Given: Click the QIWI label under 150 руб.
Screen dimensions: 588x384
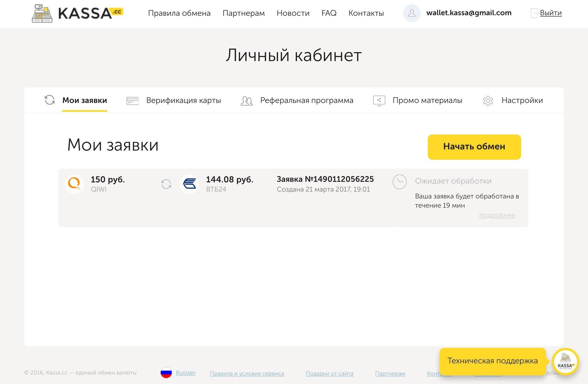Looking at the screenshot, I should [x=98, y=189].
